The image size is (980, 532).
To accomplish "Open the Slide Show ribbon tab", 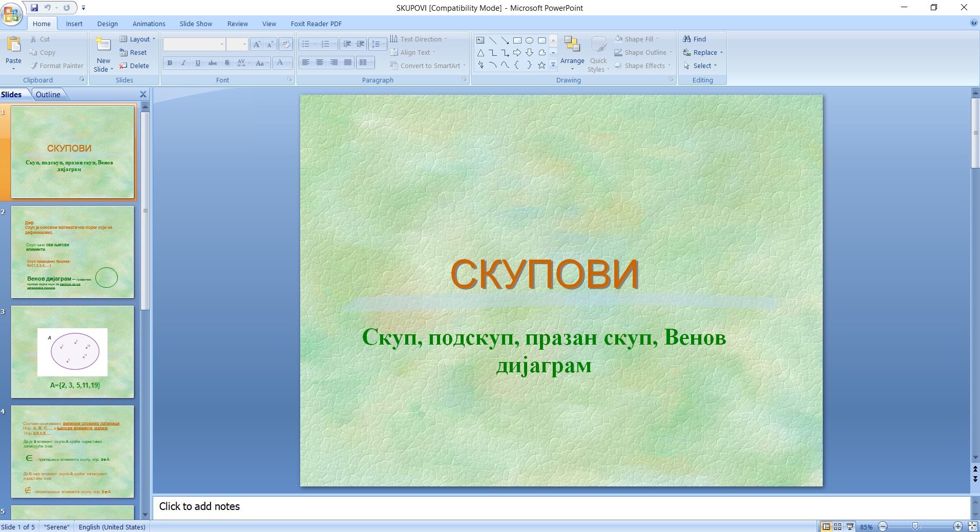I will point(195,24).
